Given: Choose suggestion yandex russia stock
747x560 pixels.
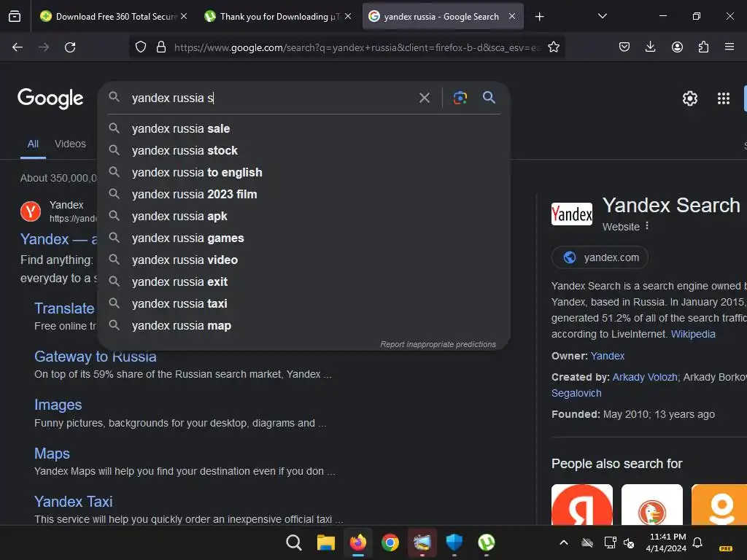Looking at the screenshot, I should [304, 150].
